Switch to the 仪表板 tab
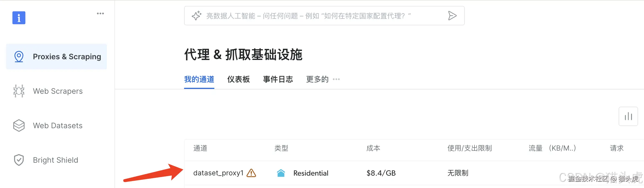644x188 pixels. tap(238, 79)
